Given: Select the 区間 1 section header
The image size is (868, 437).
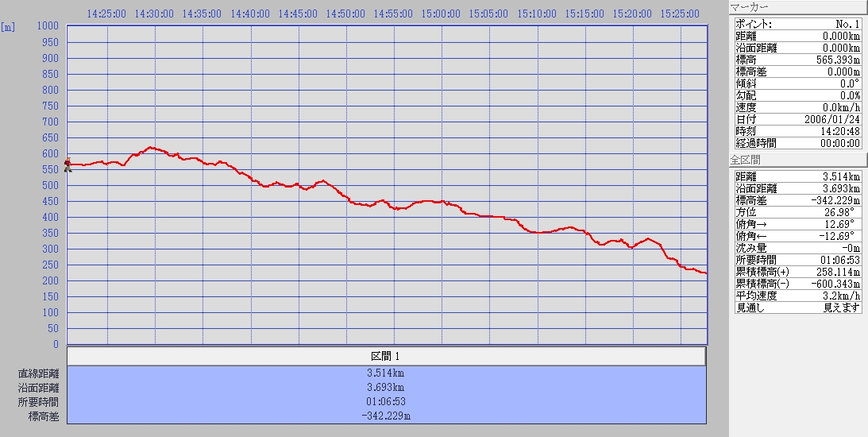Looking at the screenshot, I should point(386,356).
